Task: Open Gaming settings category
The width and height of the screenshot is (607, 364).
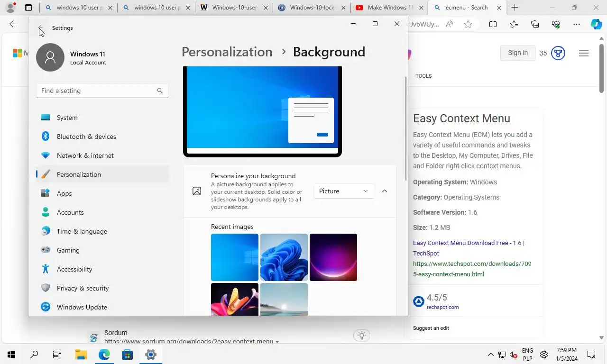Action: (x=102, y=250)
